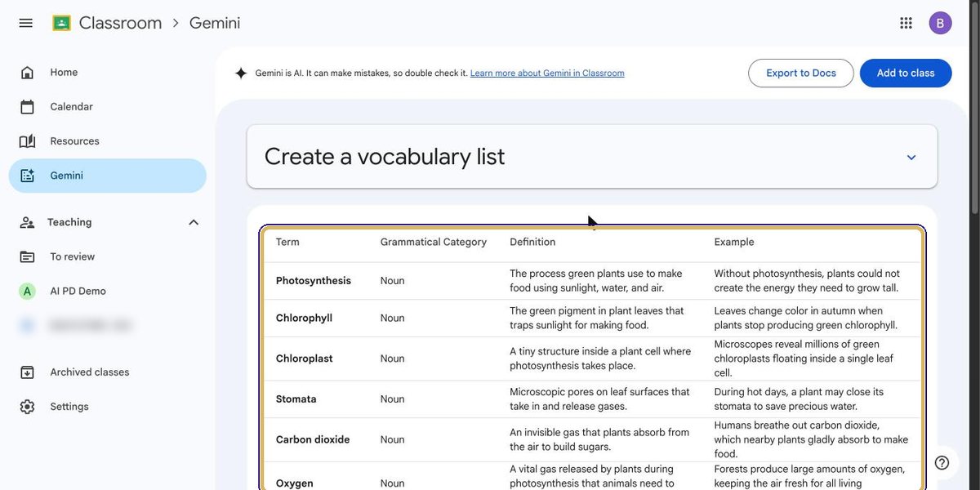This screenshot has height=490, width=980.
Task: Collapse the Teaching section chevron
Action: [194, 222]
